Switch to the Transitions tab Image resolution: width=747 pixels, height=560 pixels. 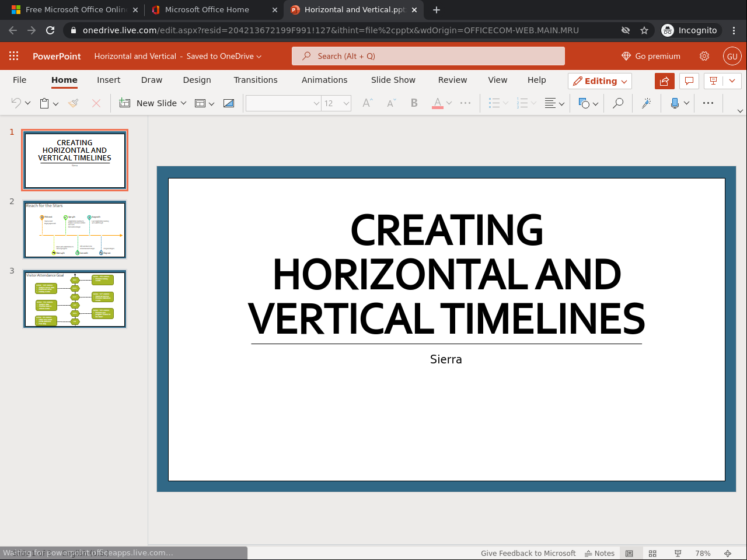(x=256, y=80)
